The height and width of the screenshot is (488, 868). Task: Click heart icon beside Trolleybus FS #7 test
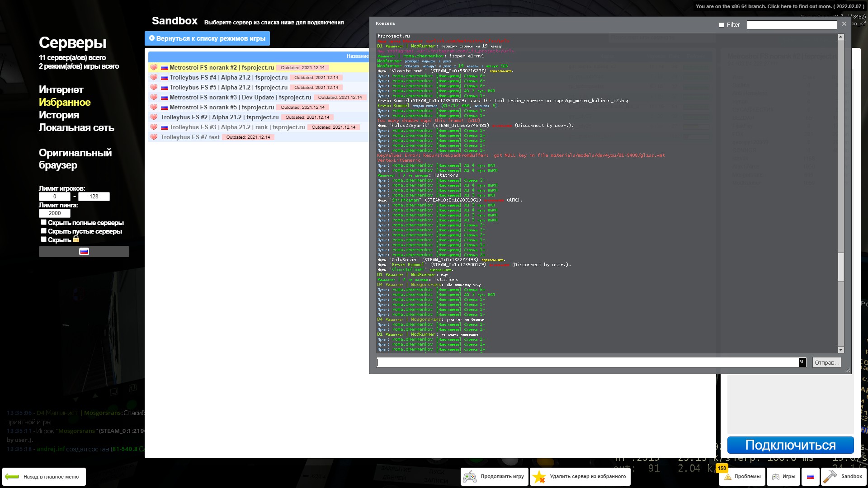[x=154, y=137]
